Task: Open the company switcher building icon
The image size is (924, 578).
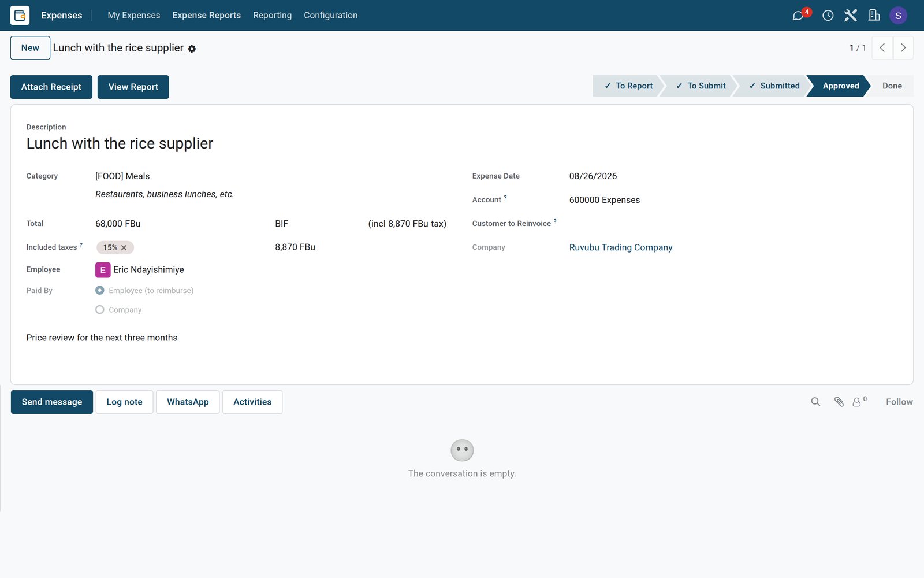Action: coord(874,15)
